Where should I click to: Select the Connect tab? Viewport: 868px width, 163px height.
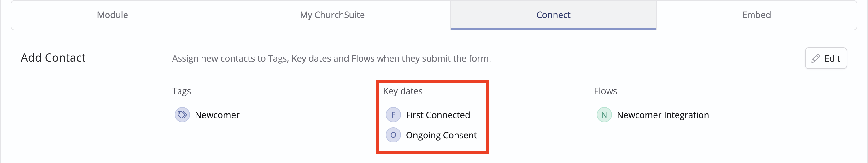click(553, 15)
